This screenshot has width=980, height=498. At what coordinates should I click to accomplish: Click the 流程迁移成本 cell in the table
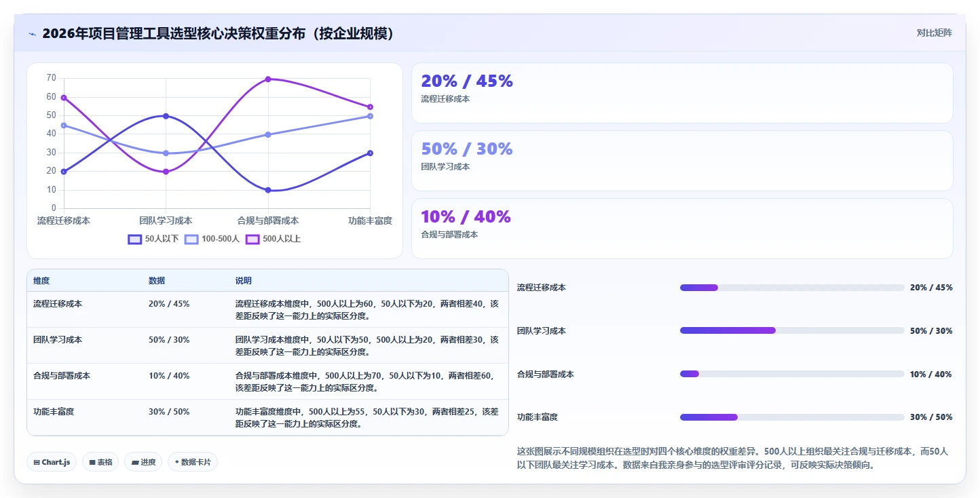[x=58, y=304]
